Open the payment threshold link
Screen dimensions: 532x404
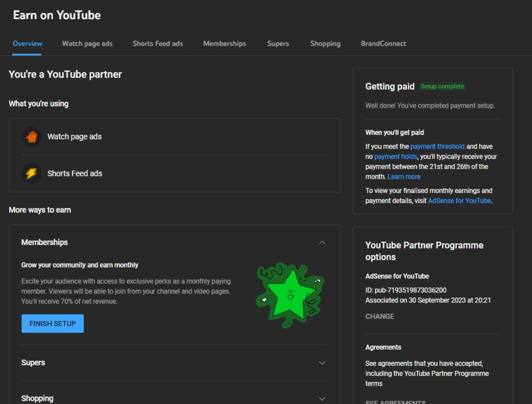pyautogui.click(x=437, y=147)
